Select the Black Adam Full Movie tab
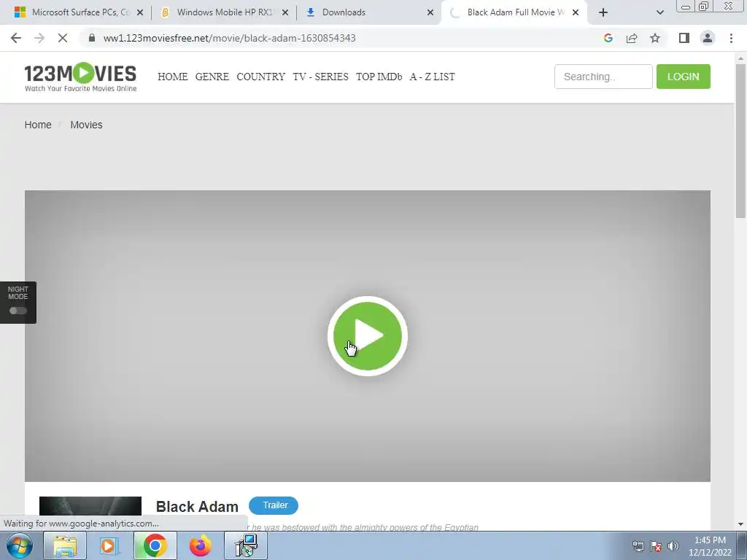Viewport: 747px width, 560px height. pyautogui.click(x=516, y=12)
